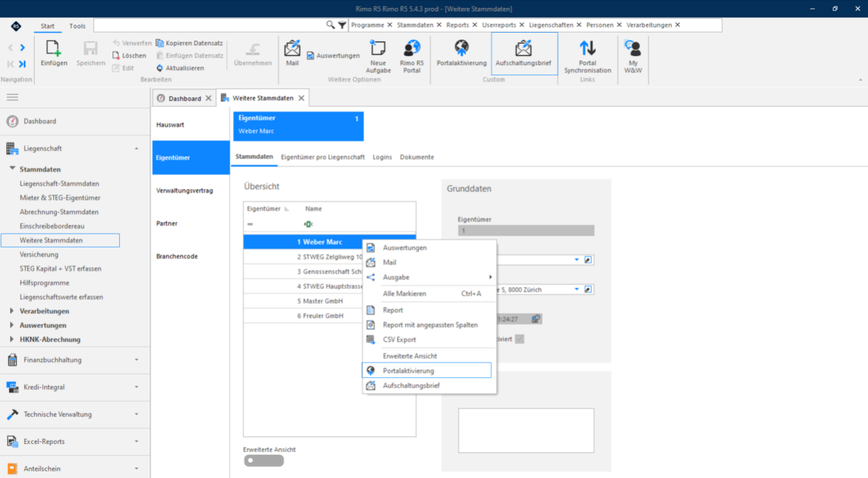This screenshot has height=478, width=868.
Task: Click the magnifier search icon
Action: click(x=331, y=25)
